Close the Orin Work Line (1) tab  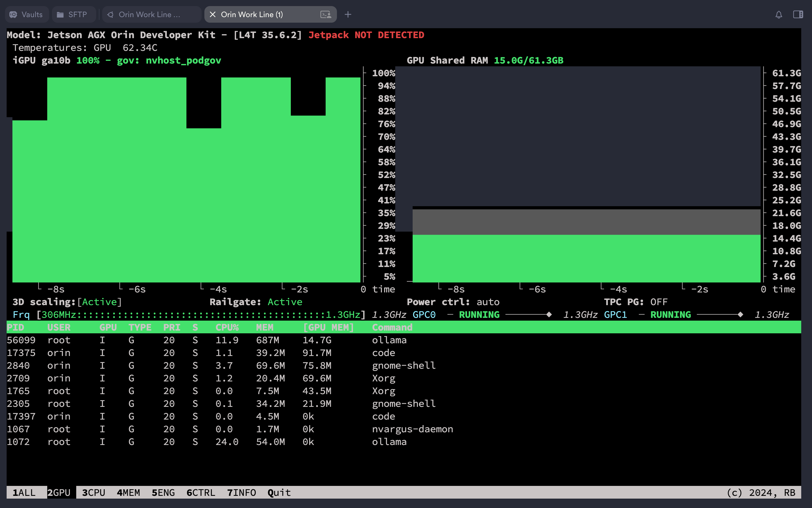pyautogui.click(x=212, y=14)
